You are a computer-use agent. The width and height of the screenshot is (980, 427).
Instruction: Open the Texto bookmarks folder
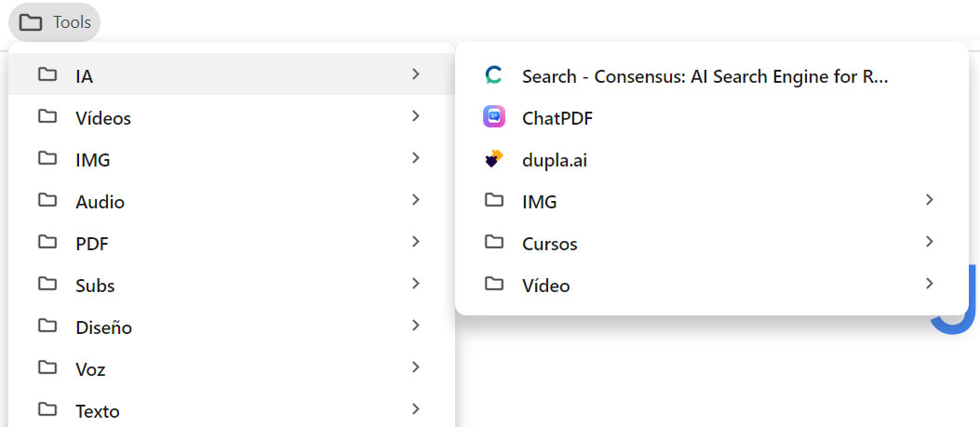(x=231, y=409)
